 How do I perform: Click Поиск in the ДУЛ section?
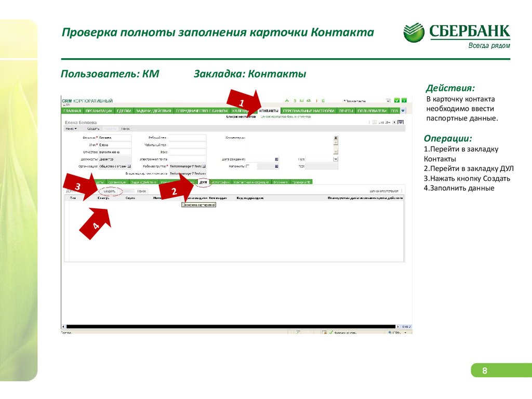142,191
